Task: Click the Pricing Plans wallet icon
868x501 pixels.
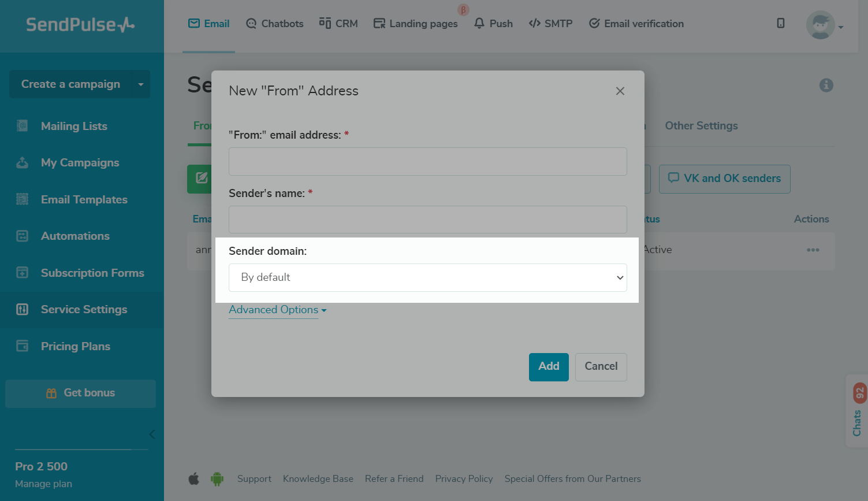Action: coord(22,346)
